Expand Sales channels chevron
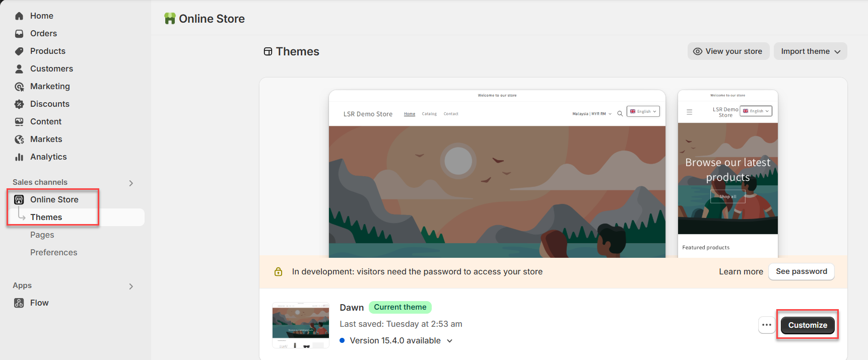Image resolution: width=868 pixels, height=360 pixels. [x=131, y=183]
